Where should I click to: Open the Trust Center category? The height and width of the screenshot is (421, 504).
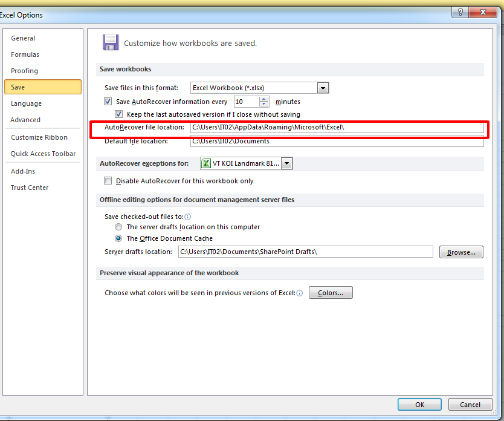click(30, 188)
